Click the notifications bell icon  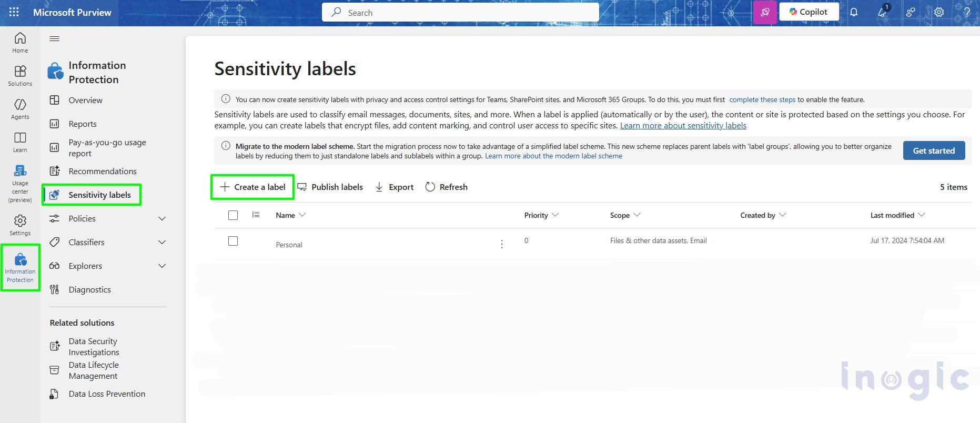pyautogui.click(x=854, y=12)
